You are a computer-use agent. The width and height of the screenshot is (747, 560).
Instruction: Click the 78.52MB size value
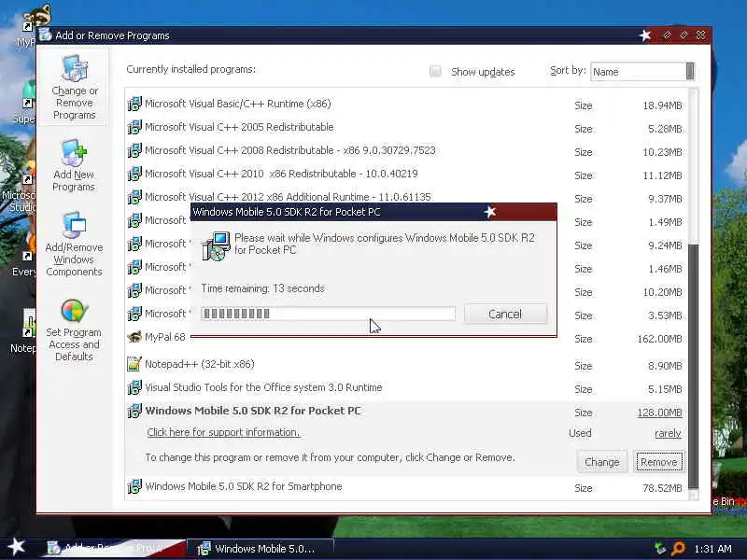pyautogui.click(x=662, y=488)
